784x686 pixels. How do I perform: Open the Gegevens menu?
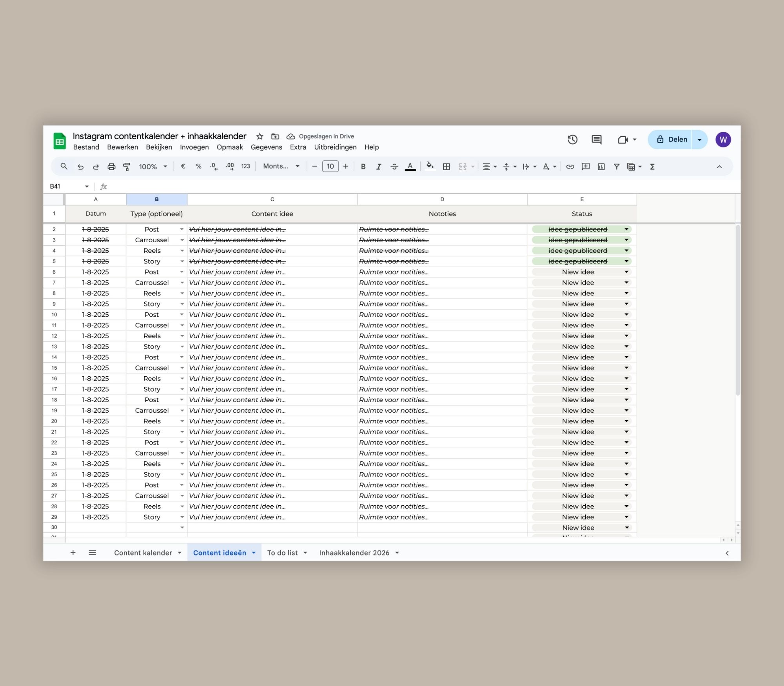266,147
